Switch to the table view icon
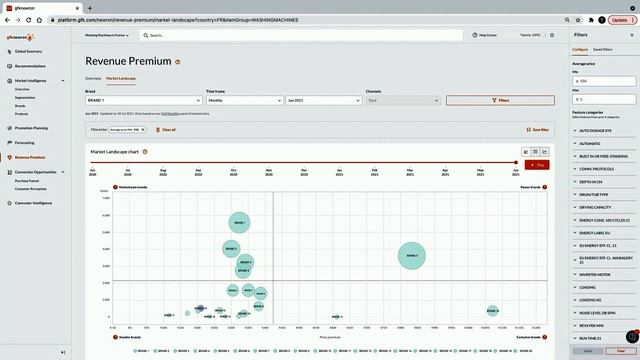The image size is (640, 360). click(x=535, y=152)
